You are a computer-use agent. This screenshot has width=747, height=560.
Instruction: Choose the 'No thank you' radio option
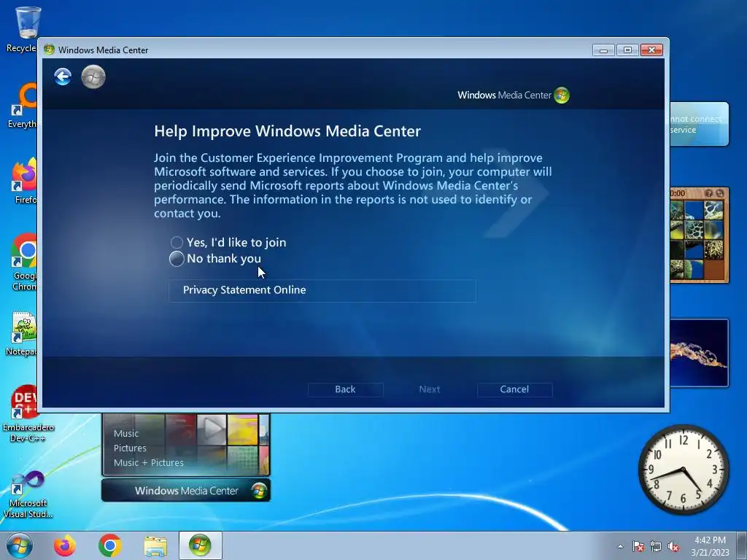coord(177,259)
